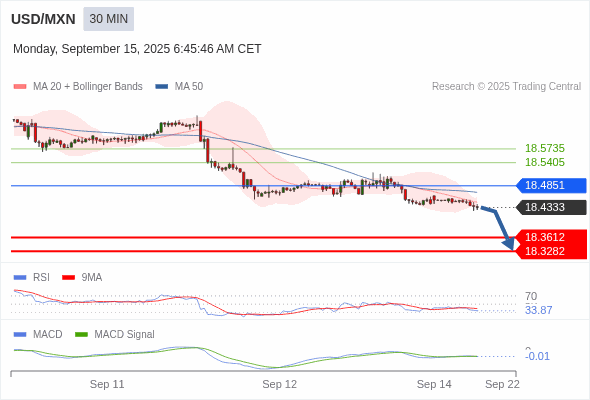Click the Monday, September 15, 2025 timestamp
This screenshot has height=400, width=590.
(x=137, y=49)
